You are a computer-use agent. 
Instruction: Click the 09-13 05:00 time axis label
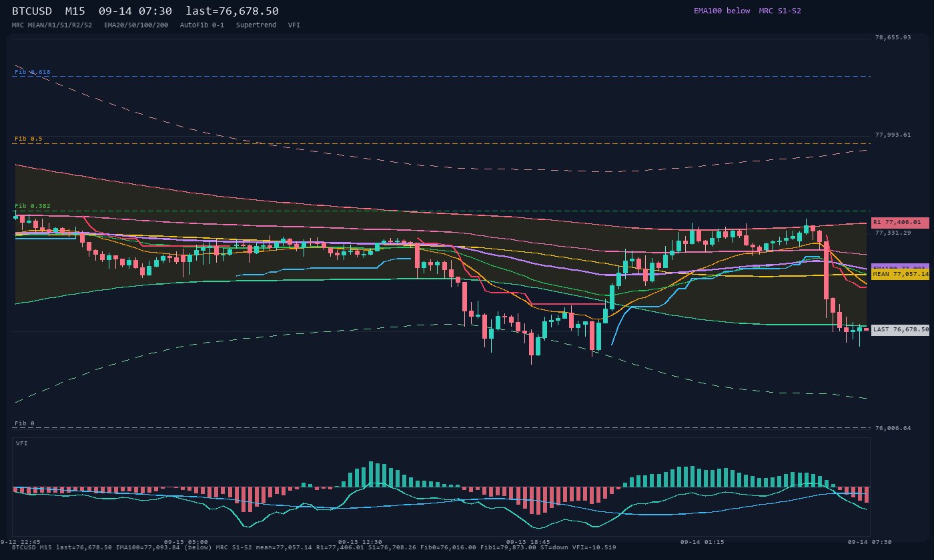point(186,542)
